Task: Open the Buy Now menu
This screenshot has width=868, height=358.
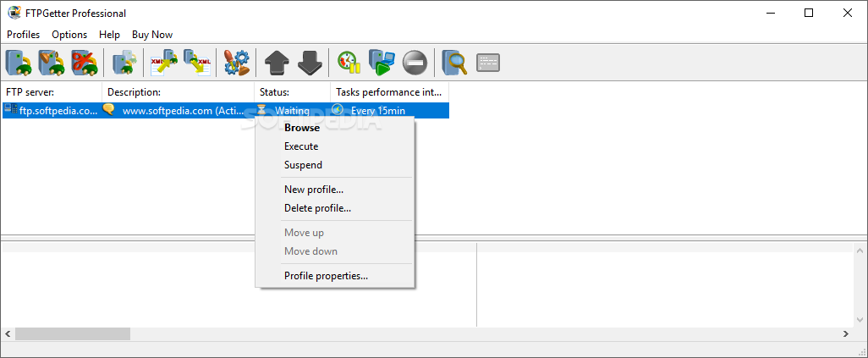Action: tap(152, 35)
